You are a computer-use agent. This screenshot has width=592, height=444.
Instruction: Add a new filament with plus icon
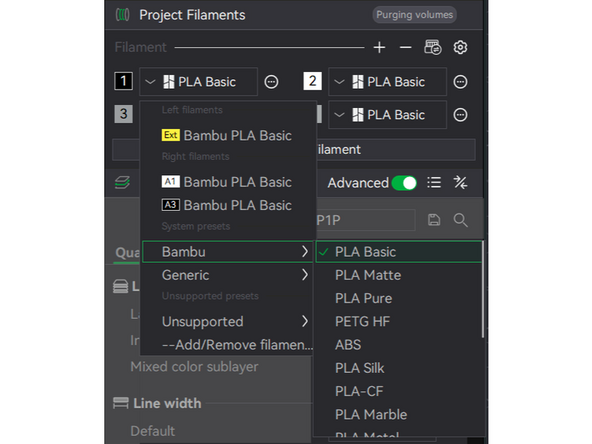pyautogui.click(x=379, y=47)
